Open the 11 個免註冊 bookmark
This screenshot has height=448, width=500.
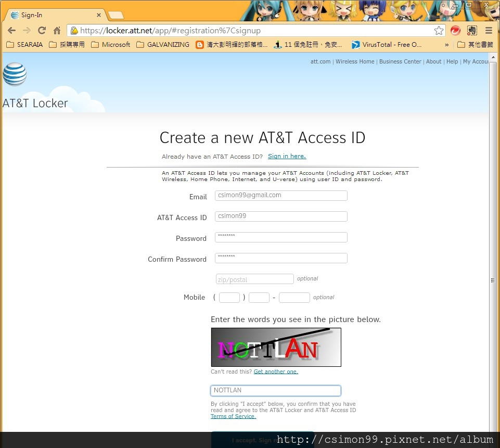(309, 45)
